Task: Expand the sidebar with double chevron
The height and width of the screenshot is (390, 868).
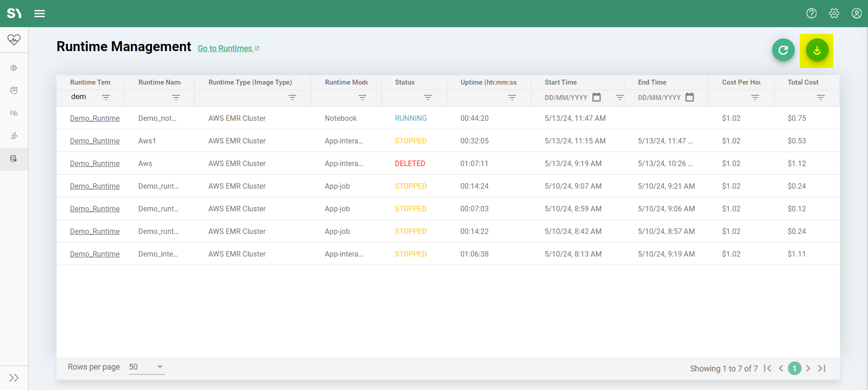Action: pos(14,378)
